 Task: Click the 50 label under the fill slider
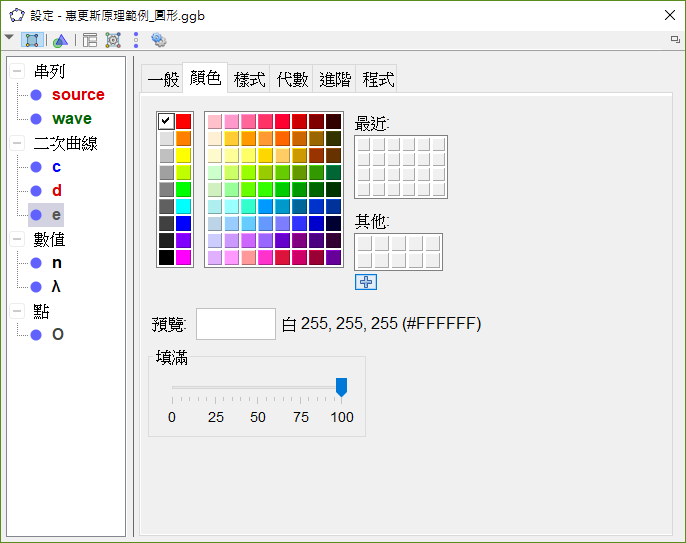tap(258, 417)
